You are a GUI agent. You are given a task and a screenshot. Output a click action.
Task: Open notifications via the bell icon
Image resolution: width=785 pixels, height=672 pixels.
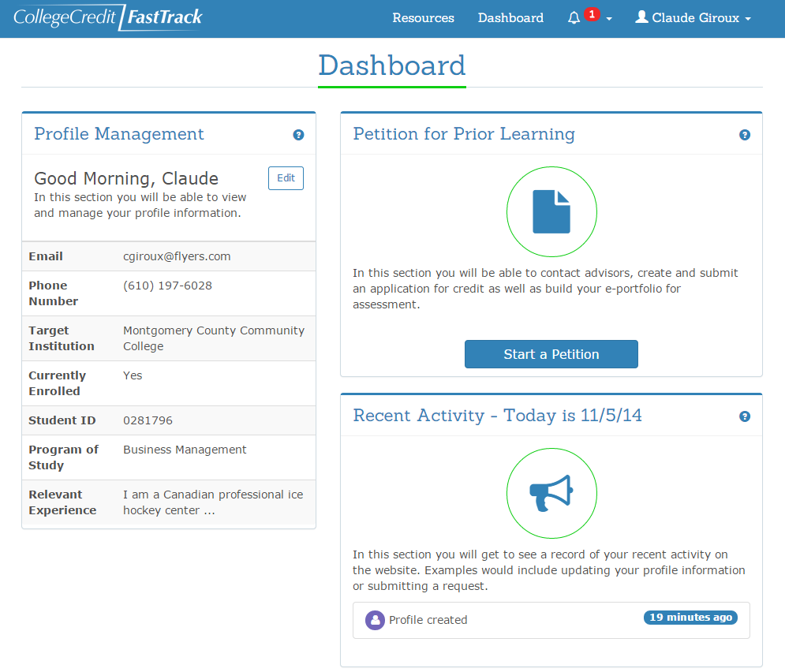point(574,17)
